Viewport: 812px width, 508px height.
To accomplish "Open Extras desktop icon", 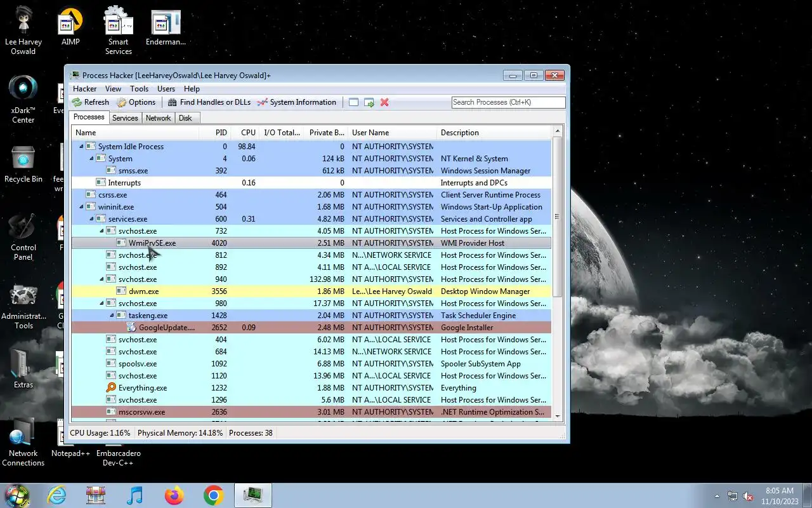I will click(x=23, y=368).
